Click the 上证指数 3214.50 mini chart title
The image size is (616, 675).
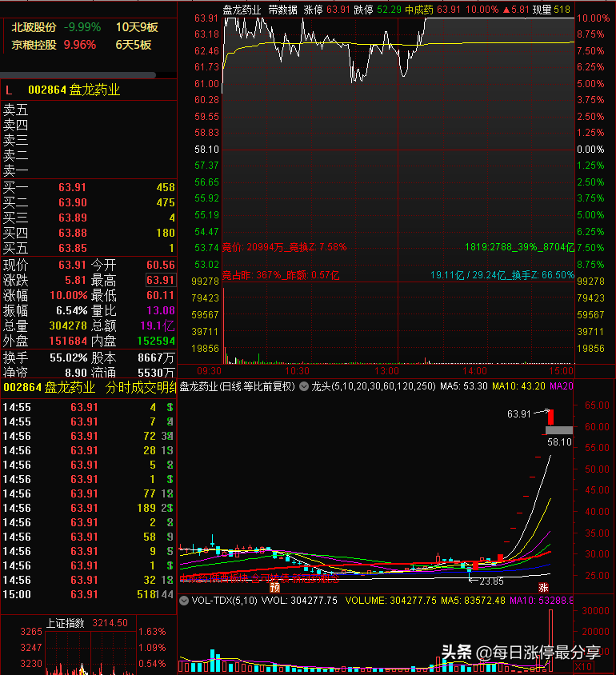click(x=87, y=623)
